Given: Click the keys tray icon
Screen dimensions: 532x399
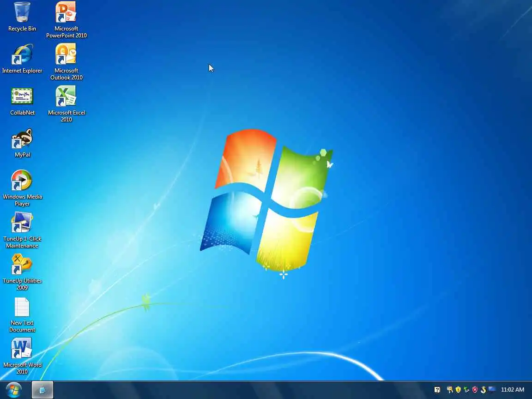Looking at the screenshot, I should [450, 390].
